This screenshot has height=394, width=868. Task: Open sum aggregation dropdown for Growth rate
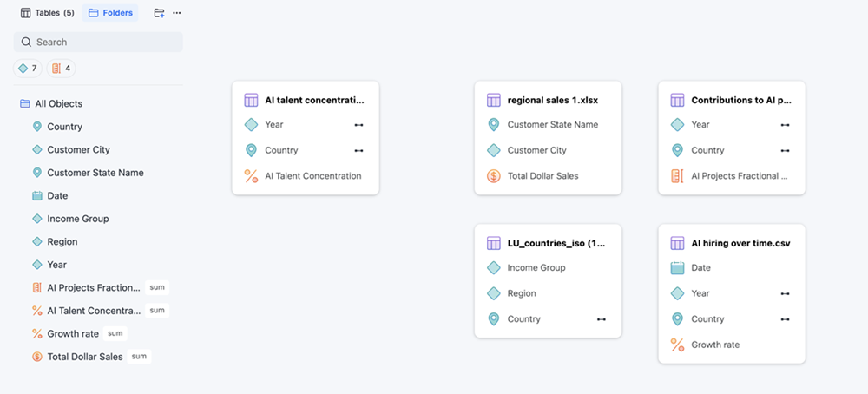pyautogui.click(x=115, y=333)
